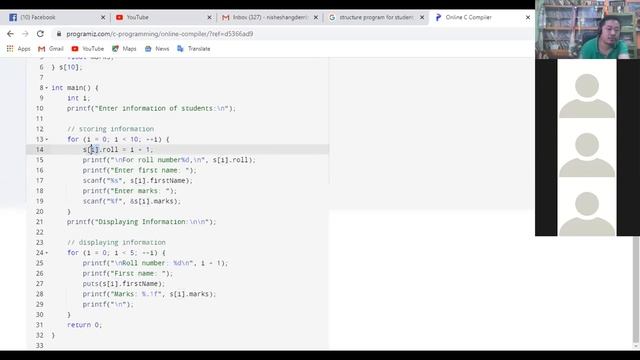This screenshot has height=360, width=640.
Task: Click the line number 14 in the gutter
Action: tap(39, 149)
